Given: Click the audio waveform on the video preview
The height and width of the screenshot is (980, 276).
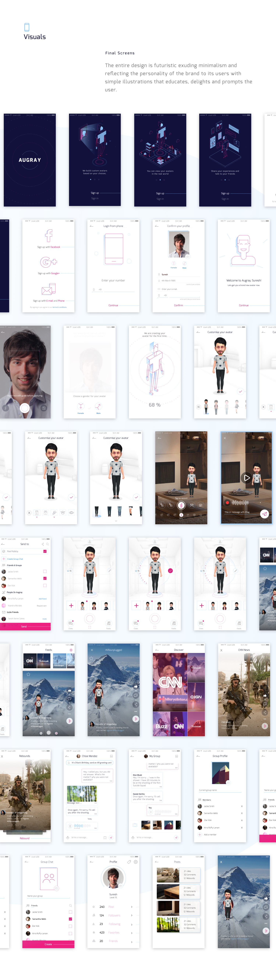Looking at the screenshot, I should pyautogui.click(x=240, y=503).
